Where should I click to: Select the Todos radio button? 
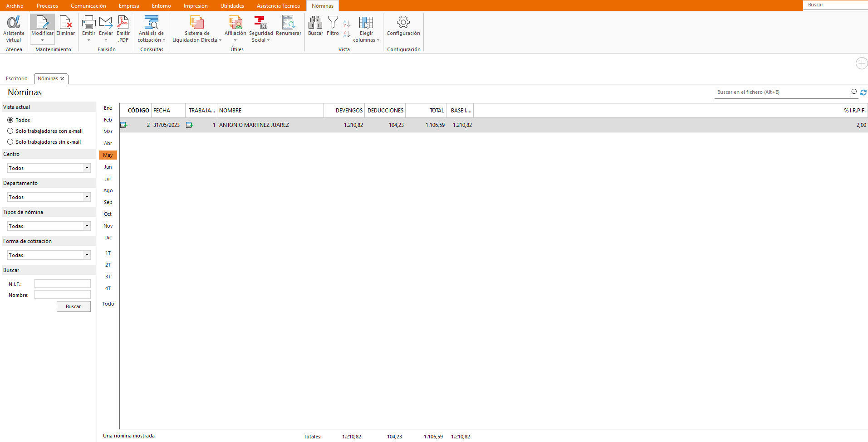pyautogui.click(x=10, y=120)
